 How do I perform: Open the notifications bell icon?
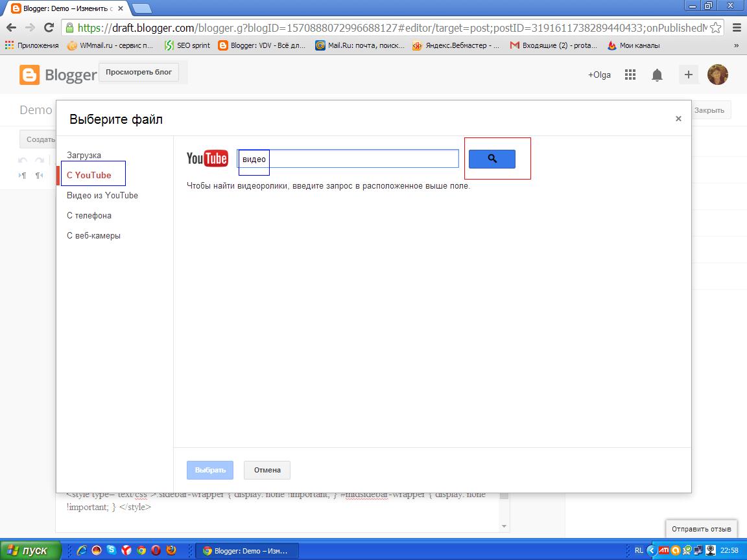[657, 75]
